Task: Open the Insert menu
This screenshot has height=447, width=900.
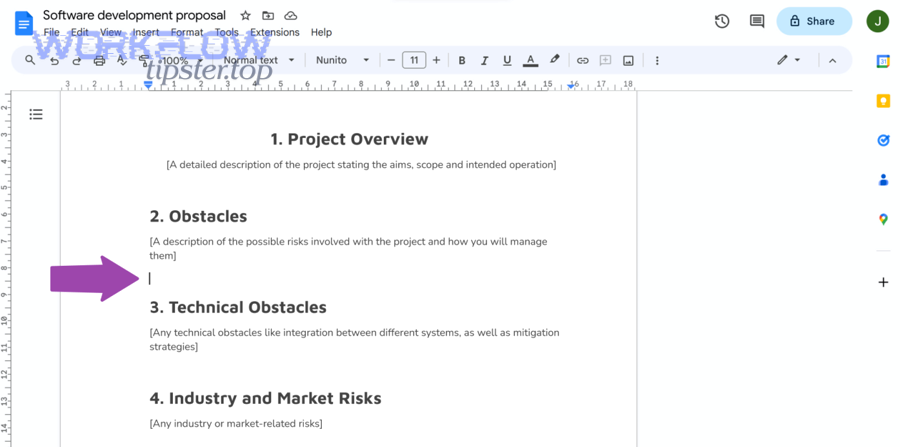Action: [146, 33]
